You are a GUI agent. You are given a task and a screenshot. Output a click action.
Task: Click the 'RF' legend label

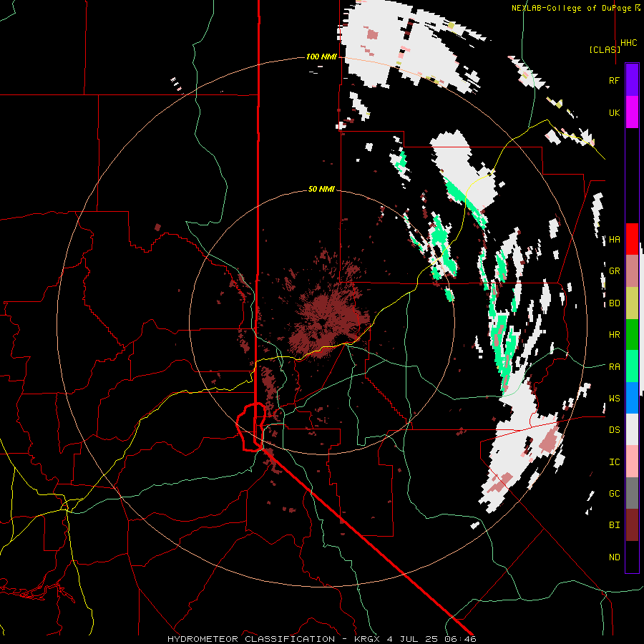(x=614, y=80)
